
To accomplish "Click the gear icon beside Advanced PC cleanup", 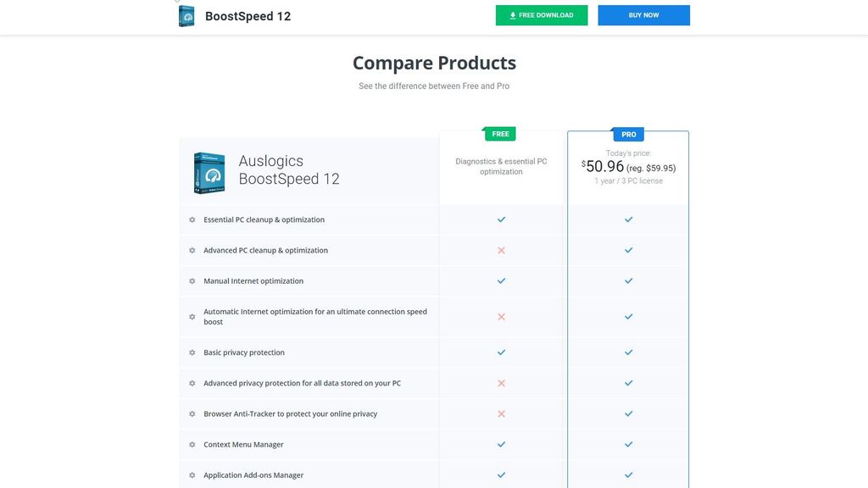I will (192, 250).
